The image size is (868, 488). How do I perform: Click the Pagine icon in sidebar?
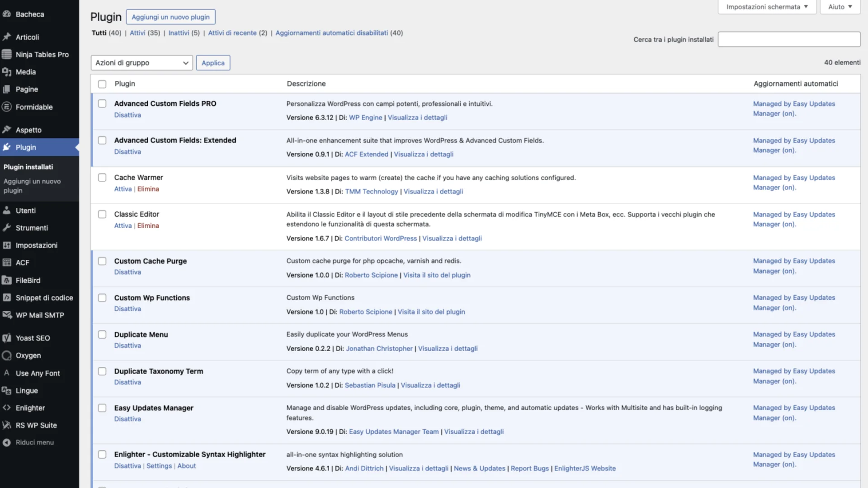7,89
